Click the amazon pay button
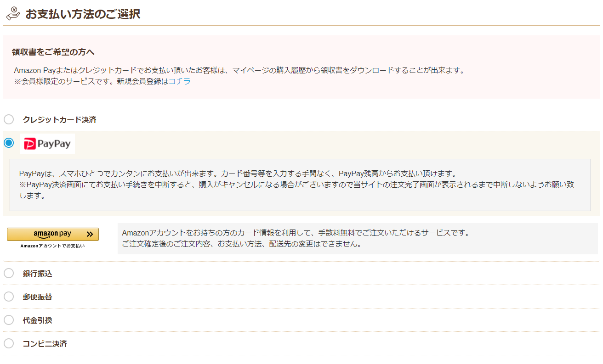Image resolution: width=603 pixels, height=364 pixels. pyautogui.click(x=53, y=234)
